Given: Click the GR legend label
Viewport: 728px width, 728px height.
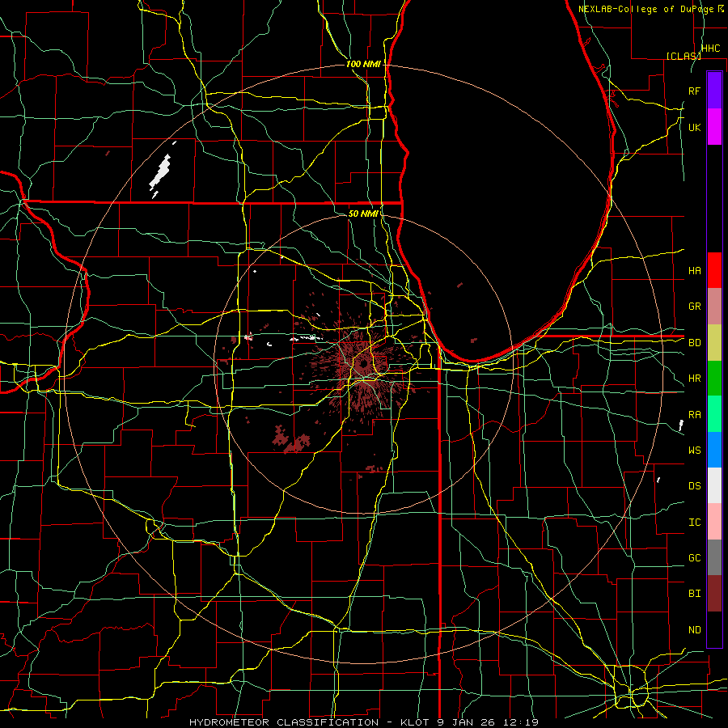Looking at the screenshot, I should (x=694, y=307).
